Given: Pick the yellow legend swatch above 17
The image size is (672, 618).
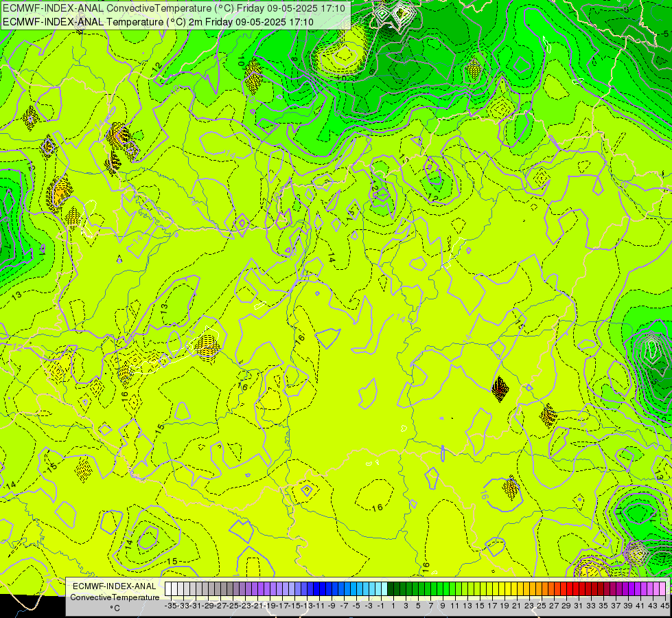Looking at the screenshot, I should point(489,588).
